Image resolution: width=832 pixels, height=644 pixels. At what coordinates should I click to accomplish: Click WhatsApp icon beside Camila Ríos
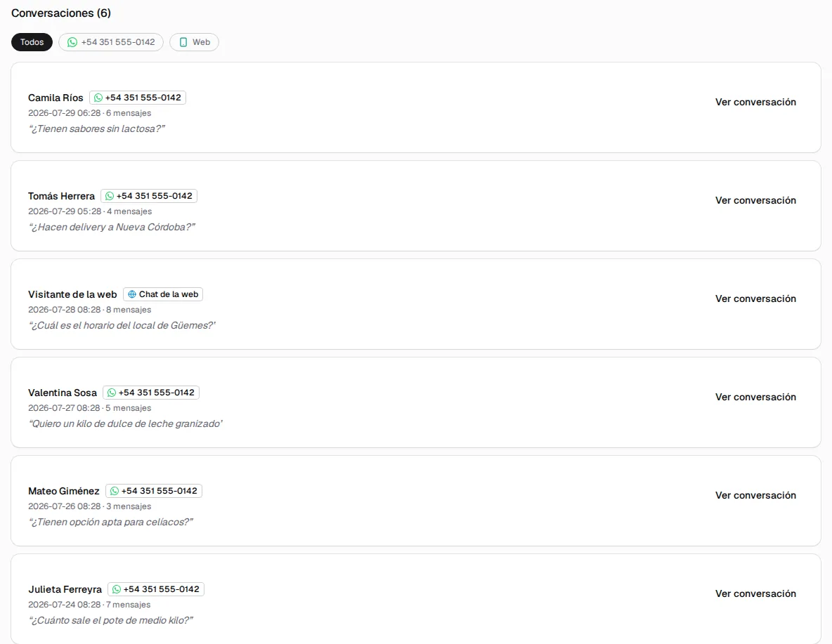click(98, 98)
